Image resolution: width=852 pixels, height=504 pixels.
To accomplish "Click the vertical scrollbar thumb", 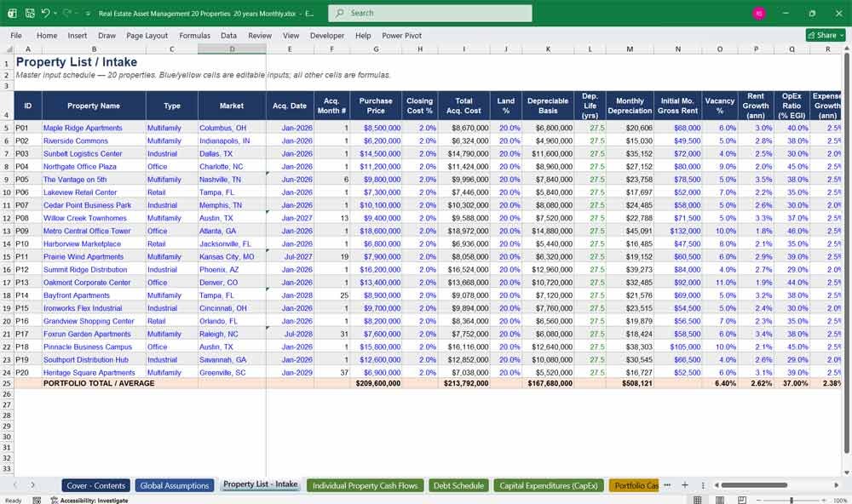I will [847, 253].
